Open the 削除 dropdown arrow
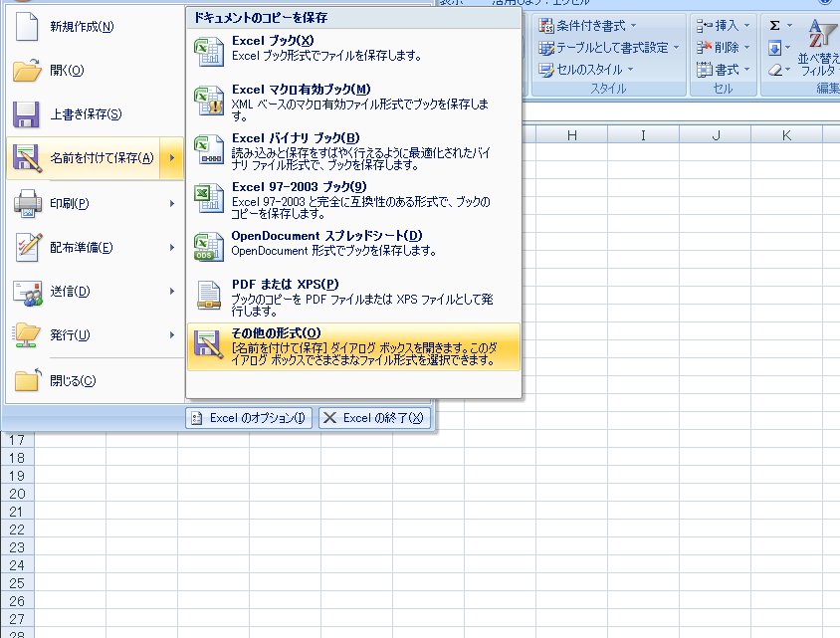840x638 pixels. click(x=746, y=48)
